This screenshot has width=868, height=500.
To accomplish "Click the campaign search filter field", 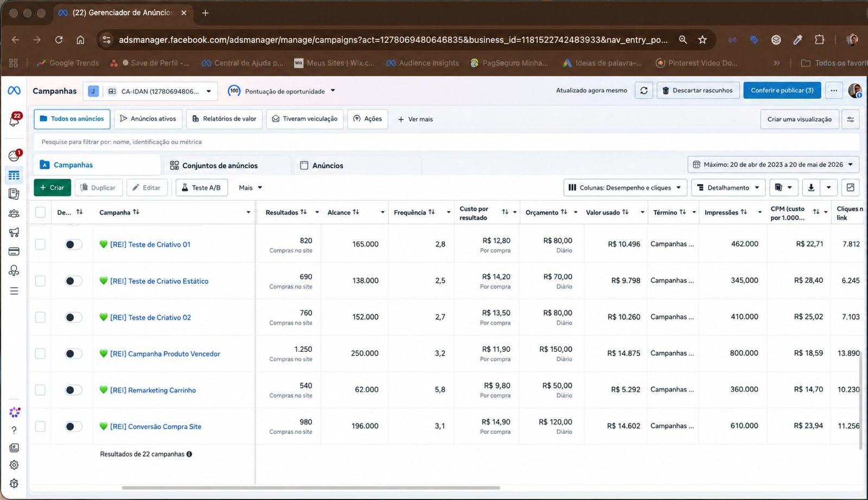I will (446, 142).
